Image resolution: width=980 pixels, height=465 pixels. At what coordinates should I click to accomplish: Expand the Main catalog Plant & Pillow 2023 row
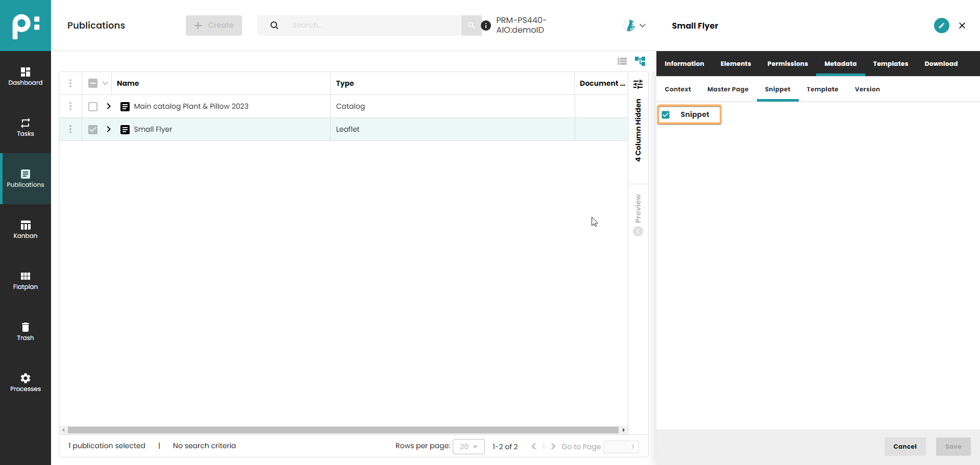(109, 106)
